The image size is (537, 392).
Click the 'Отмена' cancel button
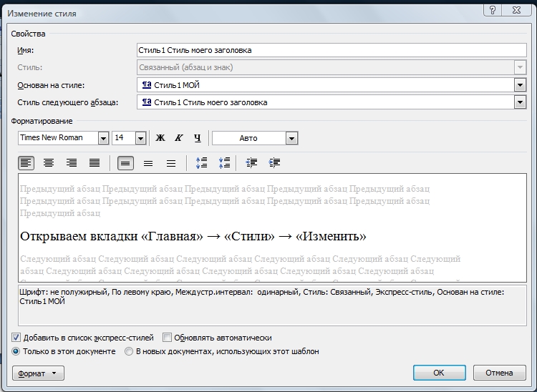click(499, 373)
